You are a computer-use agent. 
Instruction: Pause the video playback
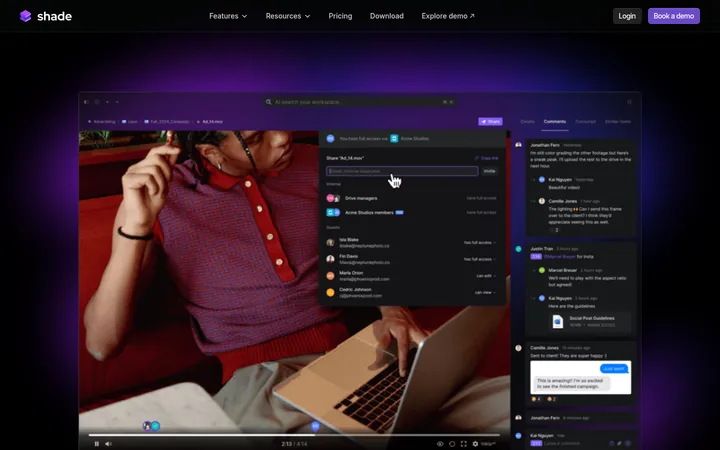(x=96, y=444)
